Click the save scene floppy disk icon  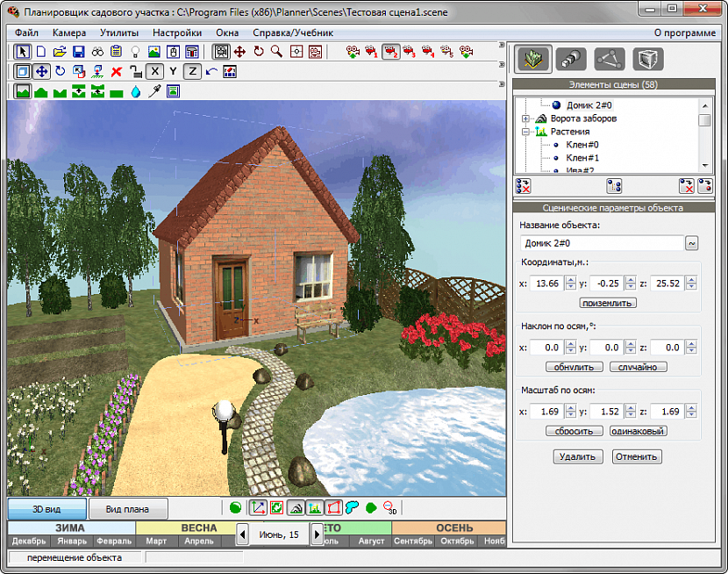tap(78, 52)
